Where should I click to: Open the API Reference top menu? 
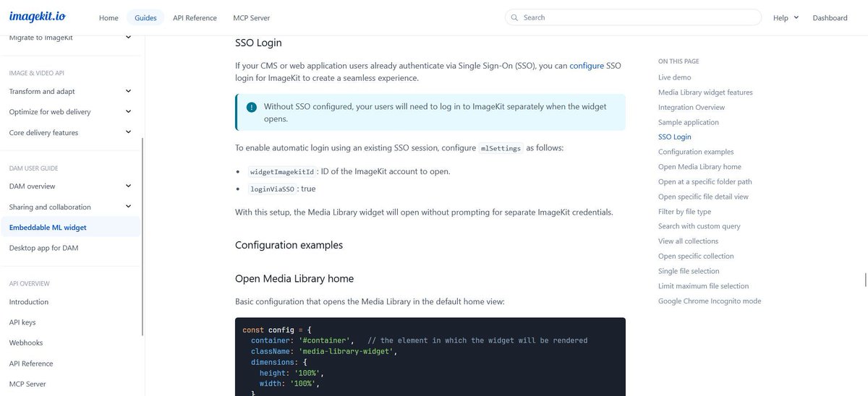pyautogui.click(x=195, y=17)
